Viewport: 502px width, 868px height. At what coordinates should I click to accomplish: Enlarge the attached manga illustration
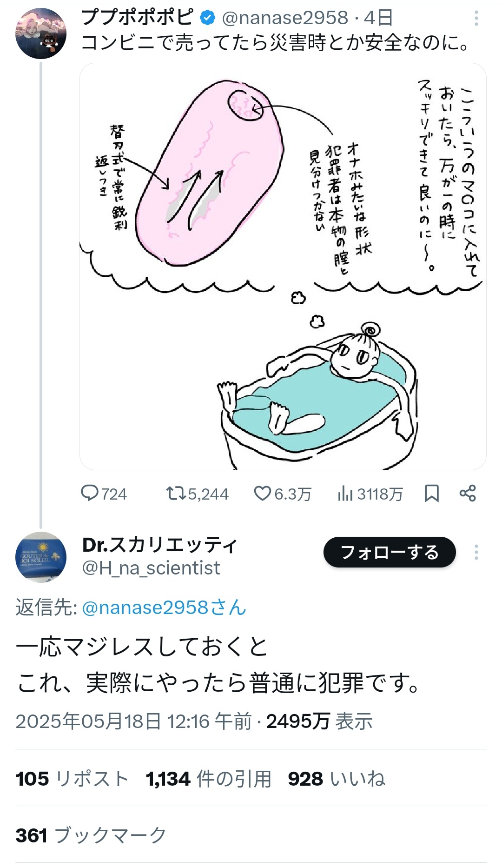[x=283, y=266]
